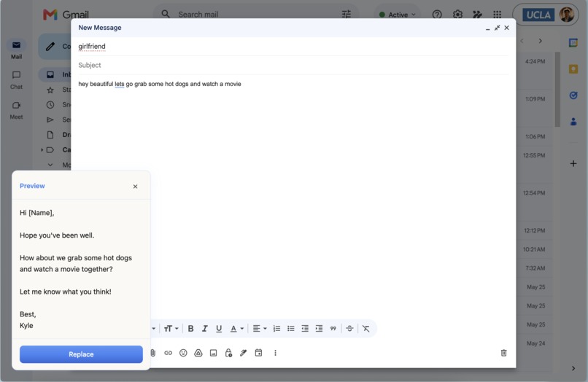
Task: Remove formatting from text
Action: (366, 329)
